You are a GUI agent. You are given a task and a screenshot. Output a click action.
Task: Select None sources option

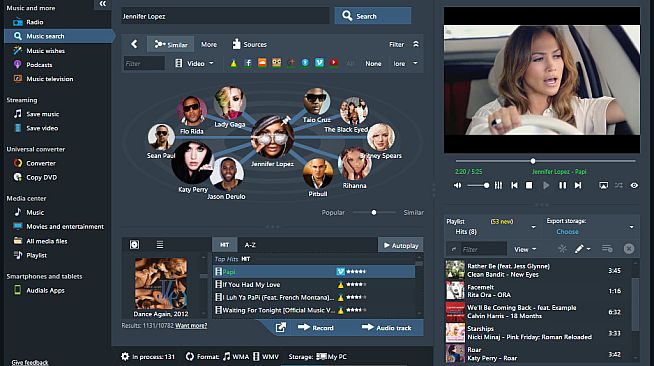(x=373, y=63)
